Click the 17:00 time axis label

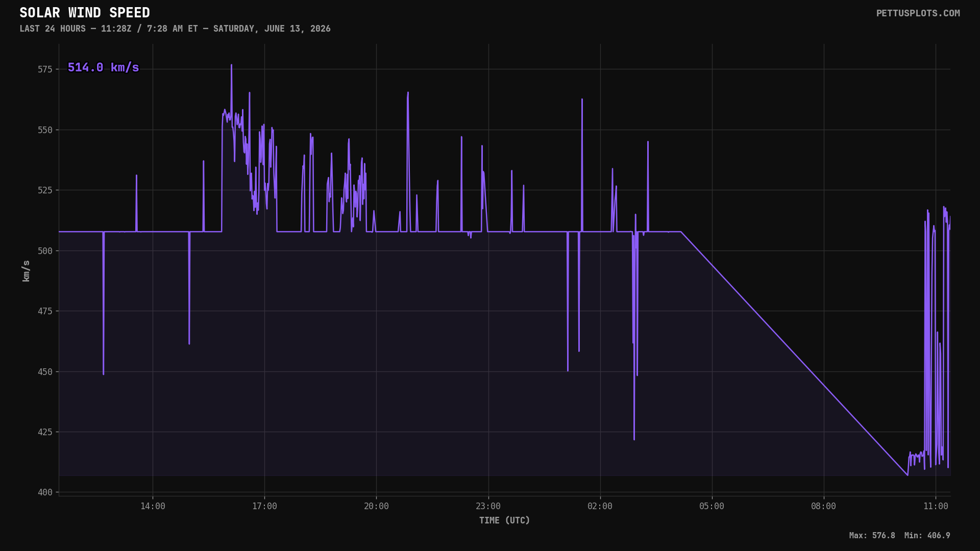(x=264, y=506)
